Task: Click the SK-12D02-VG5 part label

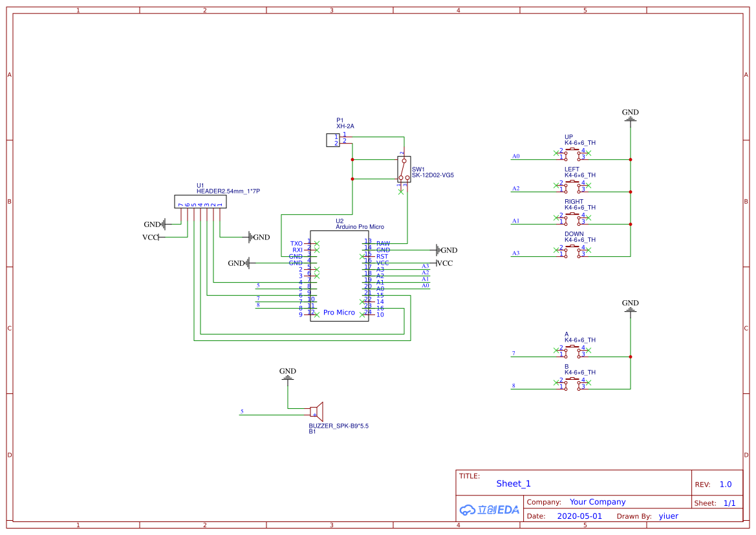Action: [x=433, y=175]
